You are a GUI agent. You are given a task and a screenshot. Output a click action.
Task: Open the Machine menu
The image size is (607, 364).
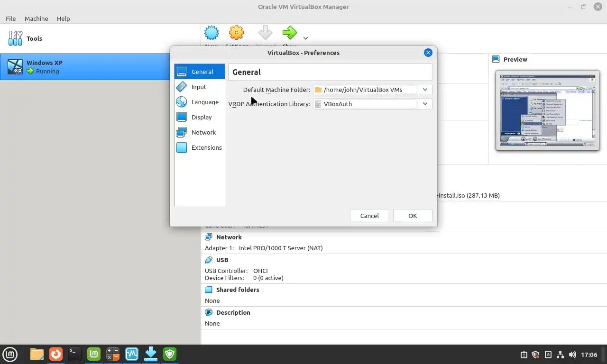(36, 18)
